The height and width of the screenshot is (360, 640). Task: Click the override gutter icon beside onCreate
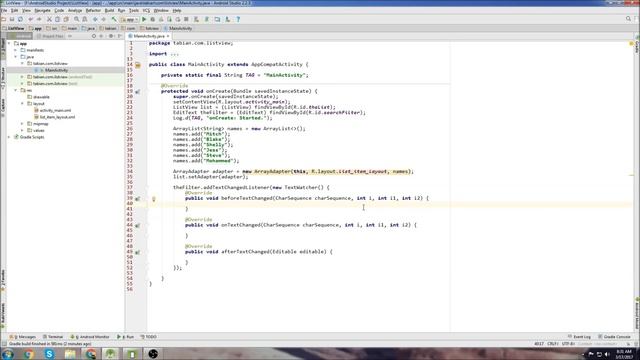(138, 91)
